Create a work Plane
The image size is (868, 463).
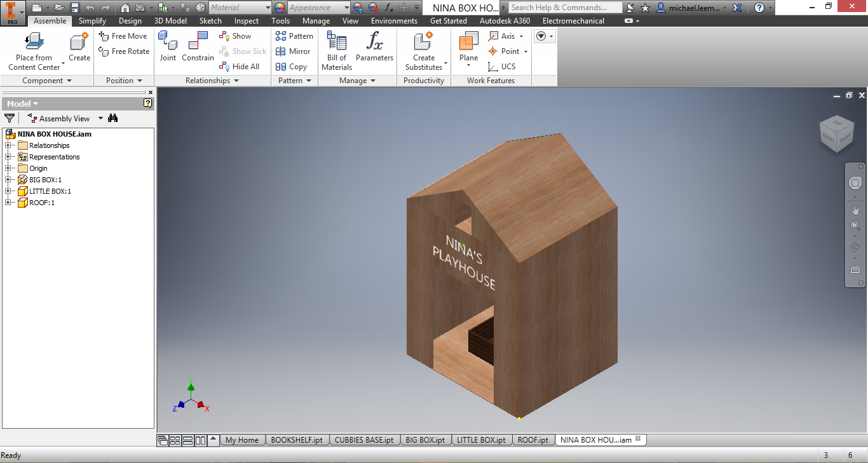pos(469,47)
